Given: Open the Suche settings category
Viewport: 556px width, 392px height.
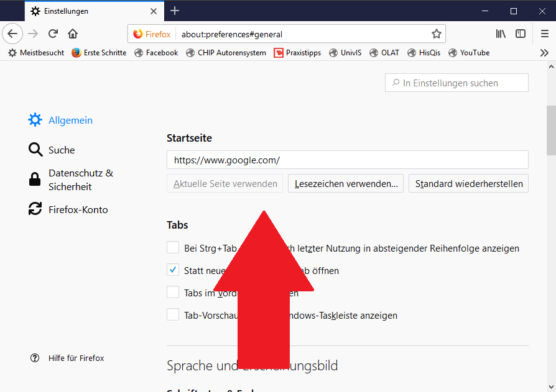Looking at the screenshot, I should point(61,150).
